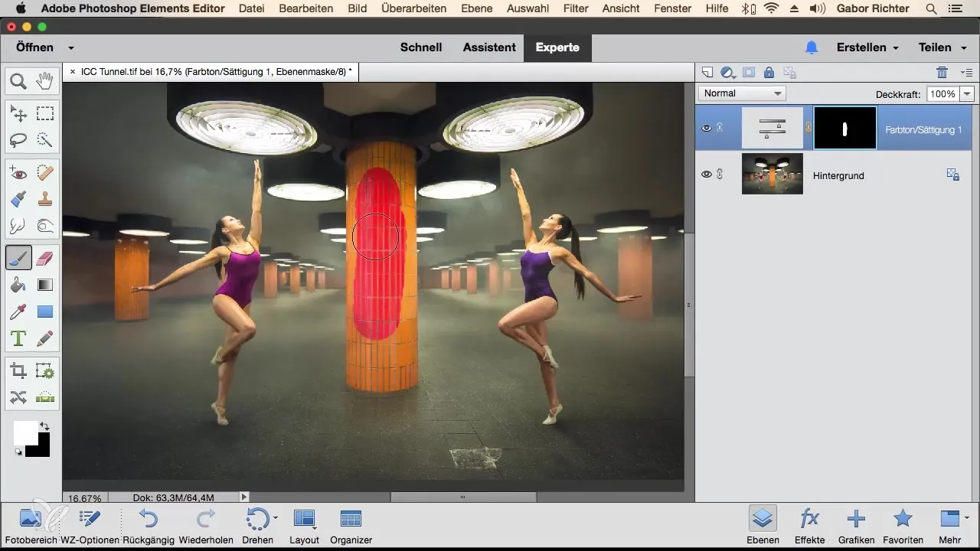Open the blend mode Normal dropdown

(x=742, y=93)
